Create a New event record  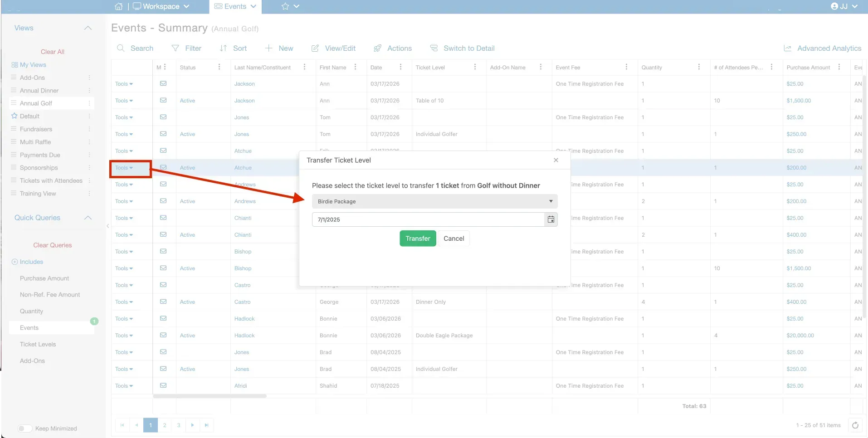click(279, 48)
